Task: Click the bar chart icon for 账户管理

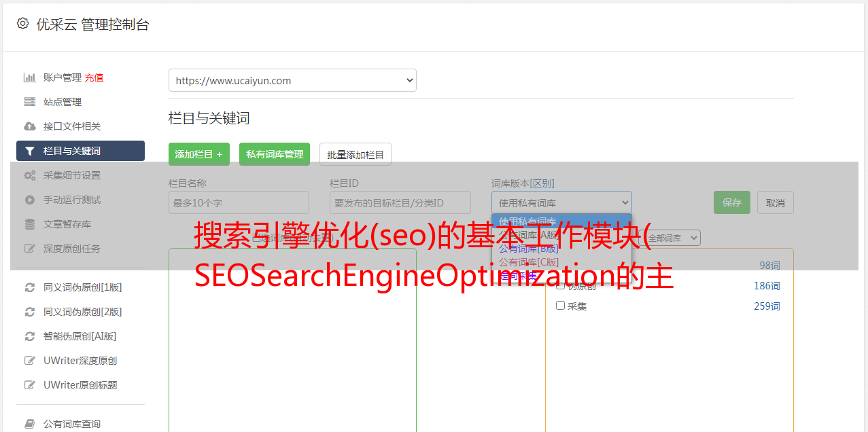Action: tap(29, 77)
